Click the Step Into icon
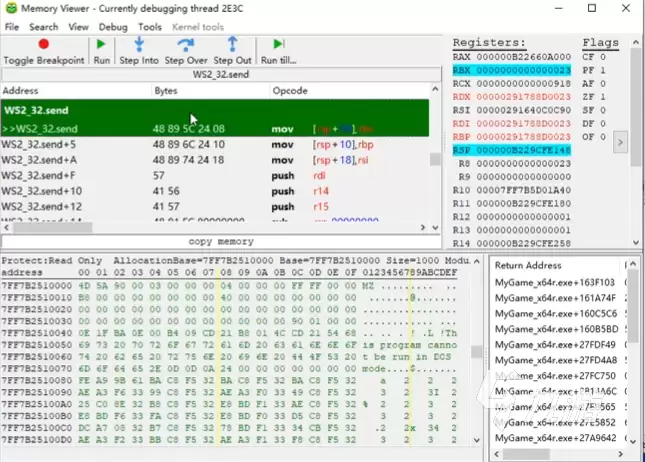The width and height of the screenshot is (645, 462). 139,44
